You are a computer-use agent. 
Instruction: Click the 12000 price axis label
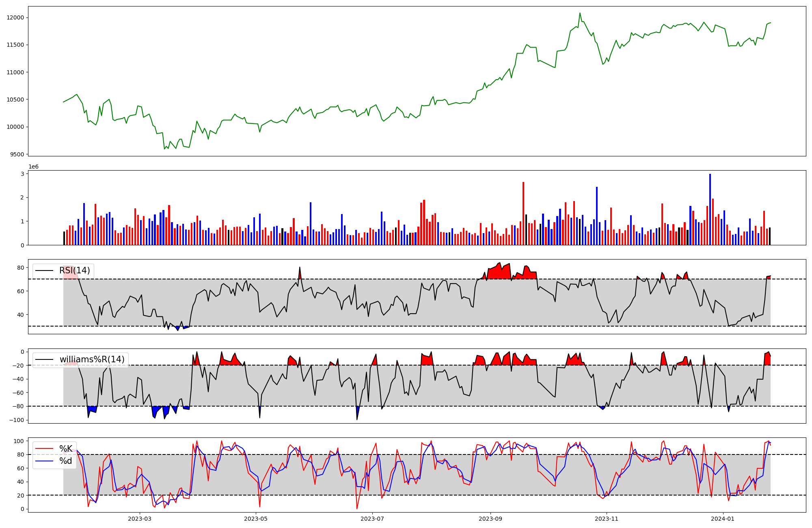point(15,17)
